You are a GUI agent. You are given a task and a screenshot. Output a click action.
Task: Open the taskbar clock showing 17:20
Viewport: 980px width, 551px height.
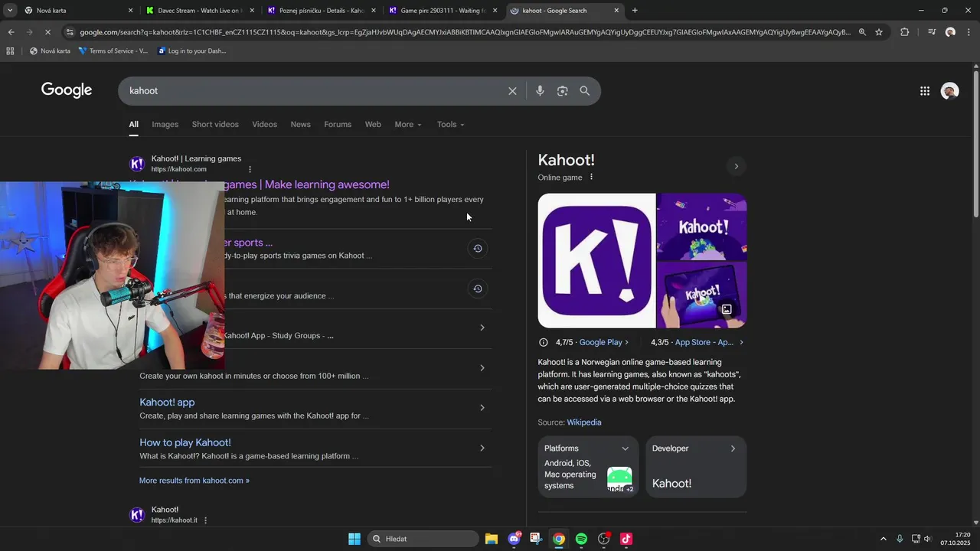[x=955, y=539]
